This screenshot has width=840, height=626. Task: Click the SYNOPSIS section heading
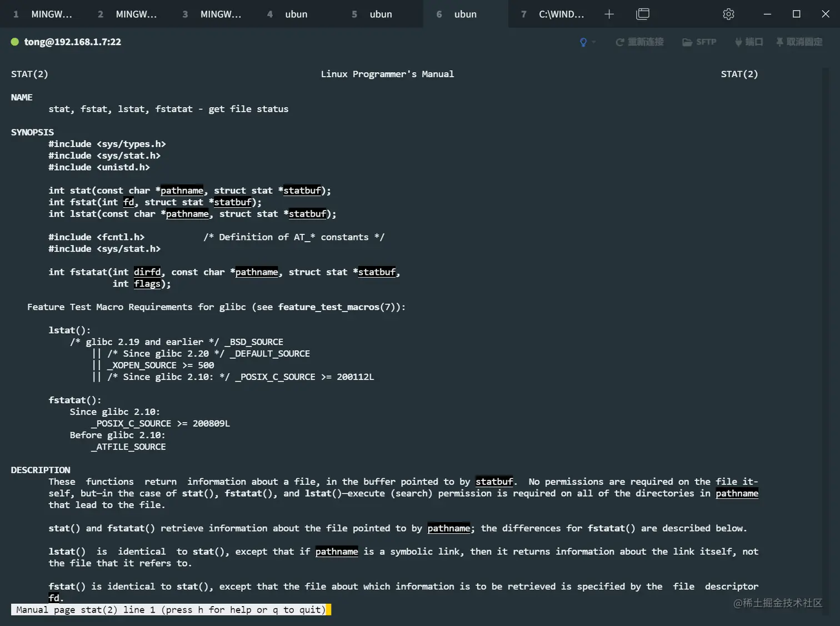click(32, 132)
